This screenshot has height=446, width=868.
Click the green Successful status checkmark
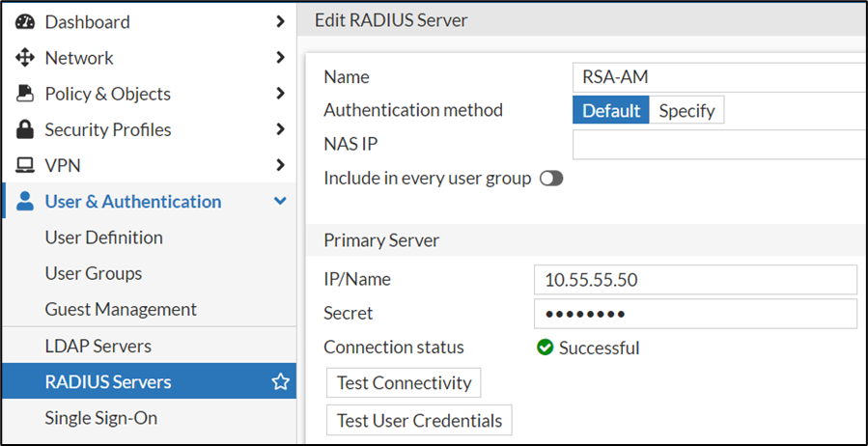tap(545, 348)
